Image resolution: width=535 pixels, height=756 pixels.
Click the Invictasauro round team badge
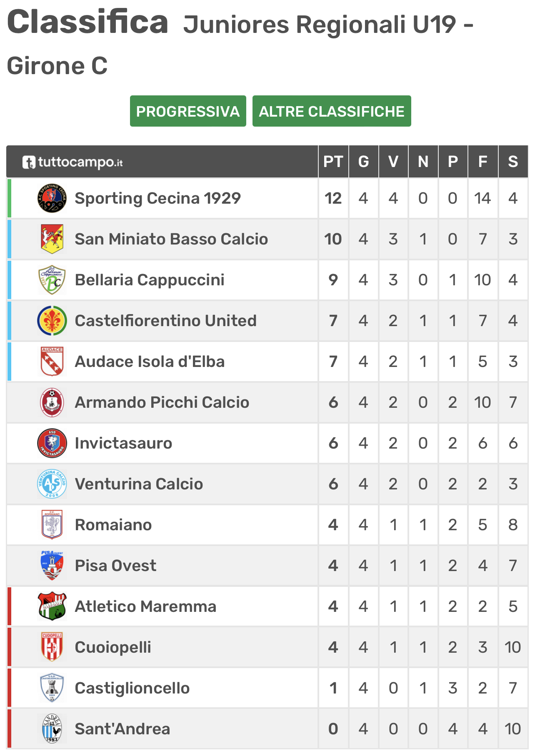tap(52, 443)
